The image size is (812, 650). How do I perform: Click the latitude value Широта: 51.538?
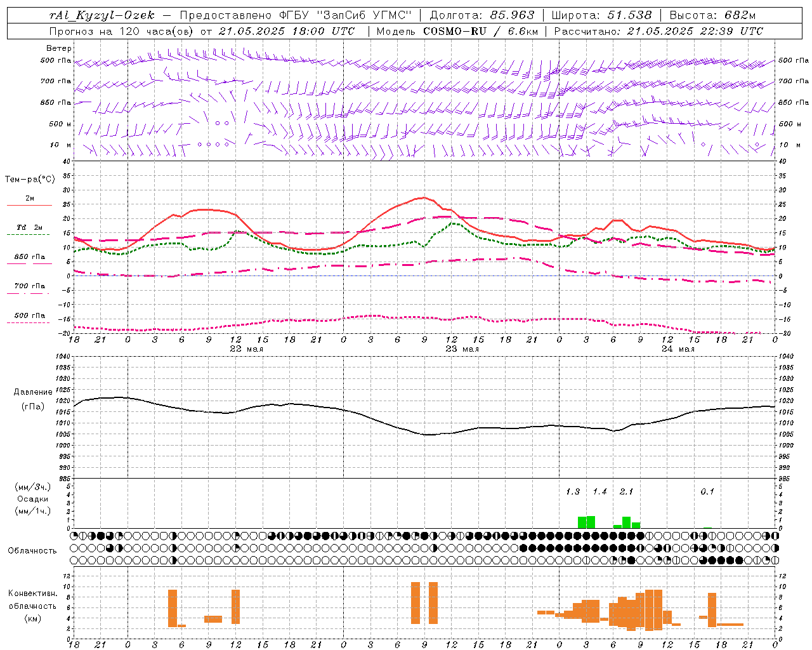point(601,15)
